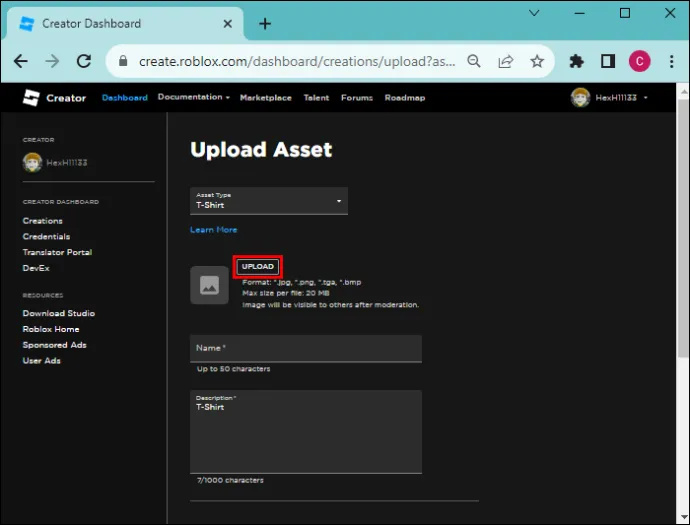Open the Chrome three-dot menu
Image resolution: width=690 pixels, height=525 pixels.
click(672, 61)
